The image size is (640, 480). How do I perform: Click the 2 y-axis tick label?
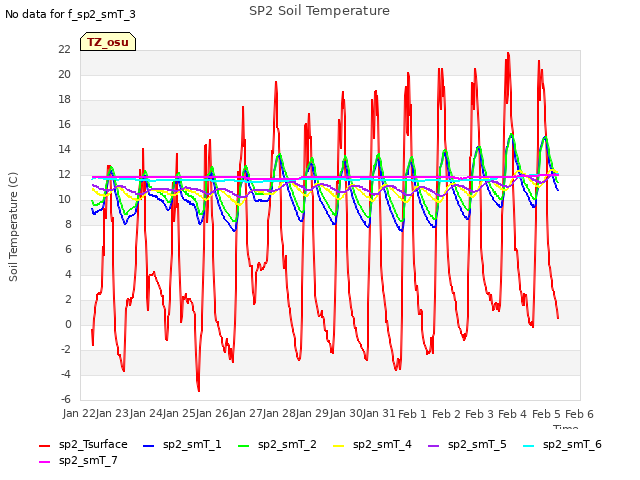coord(68,300)
